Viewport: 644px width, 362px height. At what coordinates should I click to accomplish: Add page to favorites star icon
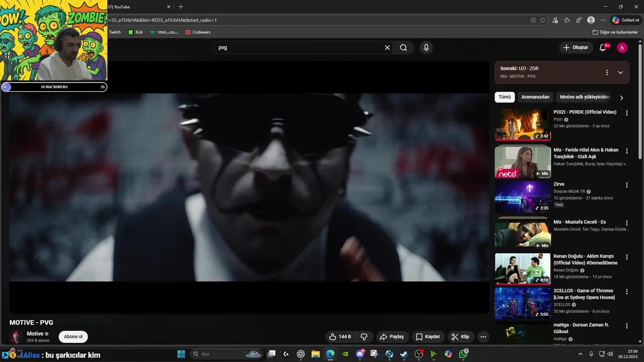click(x=542, y=20)
